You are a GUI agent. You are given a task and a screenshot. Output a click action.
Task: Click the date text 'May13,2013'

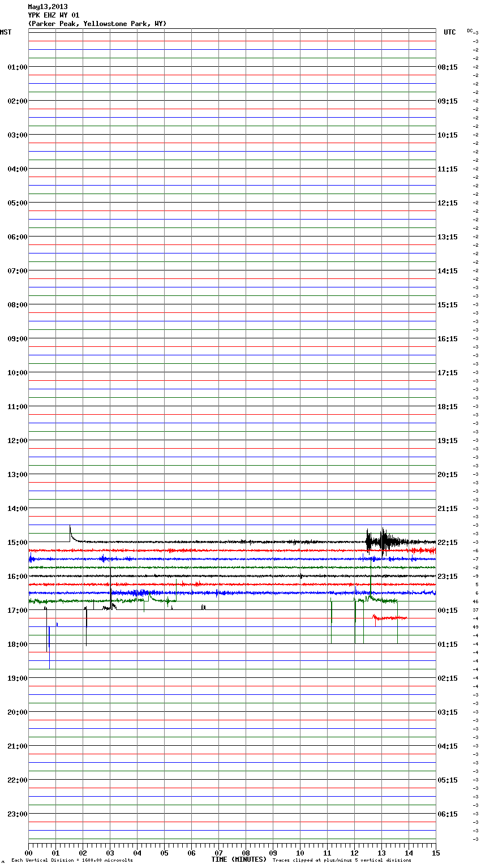pyautogui.click(x=48, y=7)
